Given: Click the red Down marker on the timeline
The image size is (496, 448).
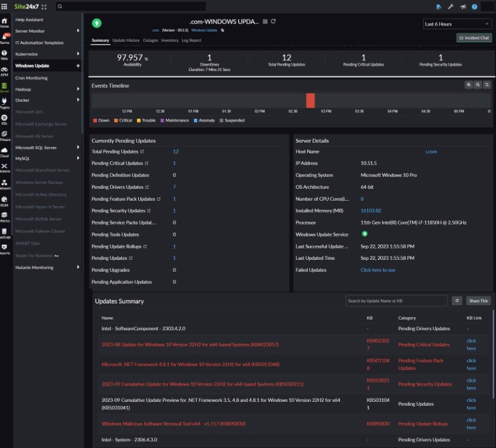Looking at the screenshot, I should pos(311,100).
